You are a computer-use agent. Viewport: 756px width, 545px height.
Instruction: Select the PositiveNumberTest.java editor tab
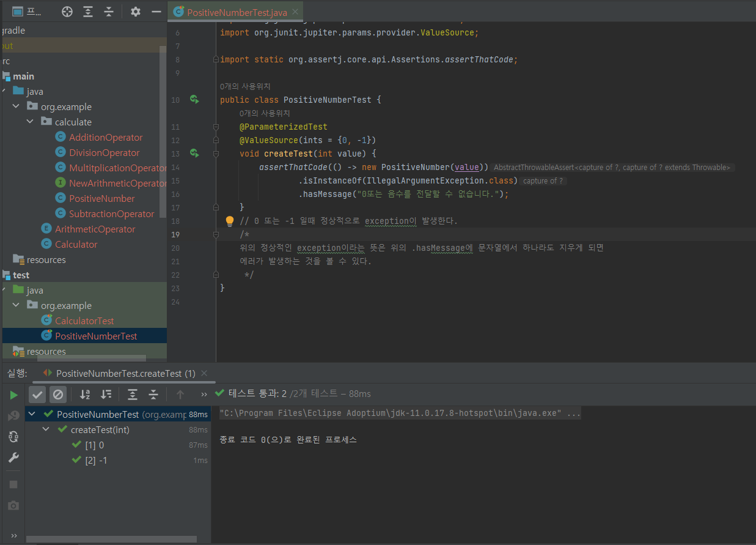coord(235,12)
